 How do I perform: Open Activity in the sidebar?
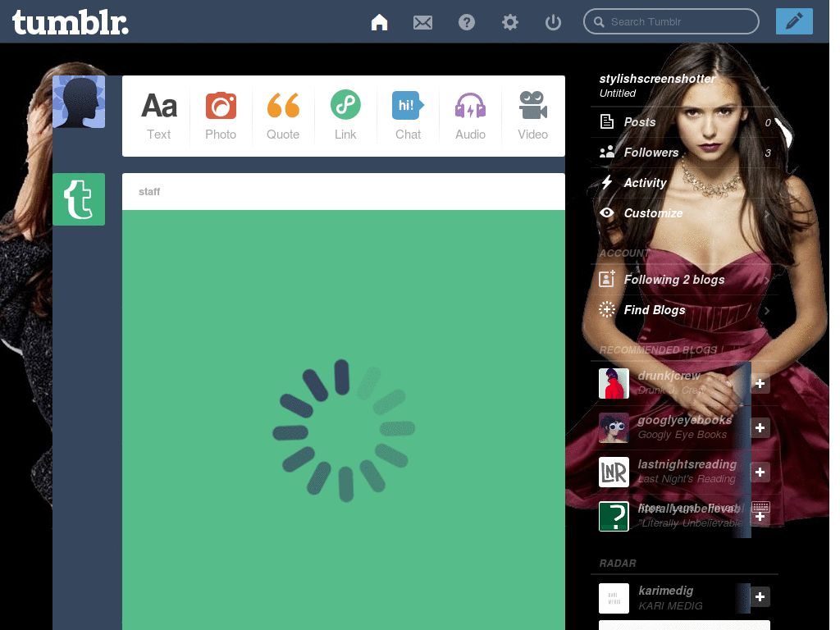pyautogui.click(x=685, y=183)
